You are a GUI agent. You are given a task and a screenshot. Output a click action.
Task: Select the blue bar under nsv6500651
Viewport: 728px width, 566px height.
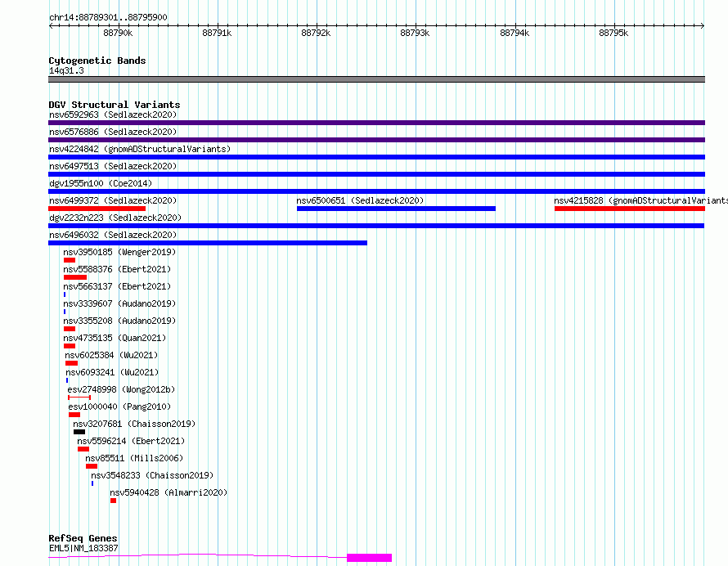click(x=396, y=209)
